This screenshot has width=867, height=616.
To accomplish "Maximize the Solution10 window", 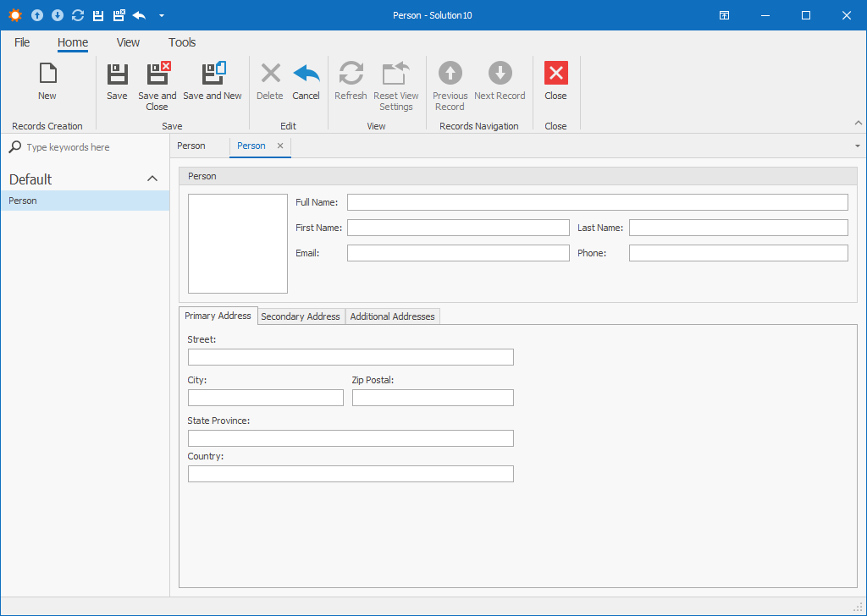I will [806, 15].
